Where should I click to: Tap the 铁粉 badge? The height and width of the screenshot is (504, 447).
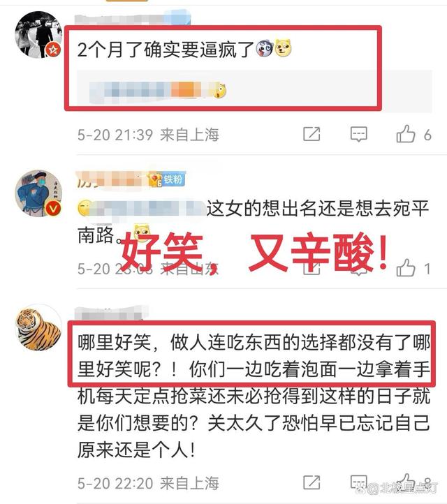click(173, 179)
